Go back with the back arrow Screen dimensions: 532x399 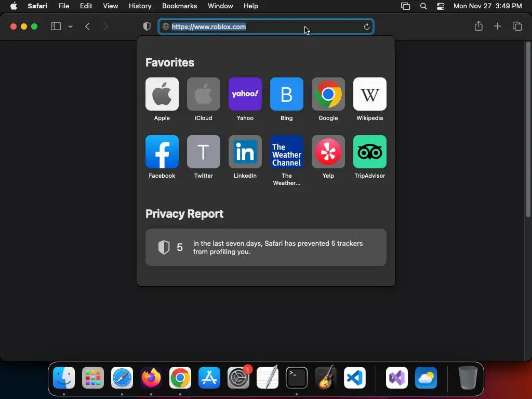[x=87, y=26]
